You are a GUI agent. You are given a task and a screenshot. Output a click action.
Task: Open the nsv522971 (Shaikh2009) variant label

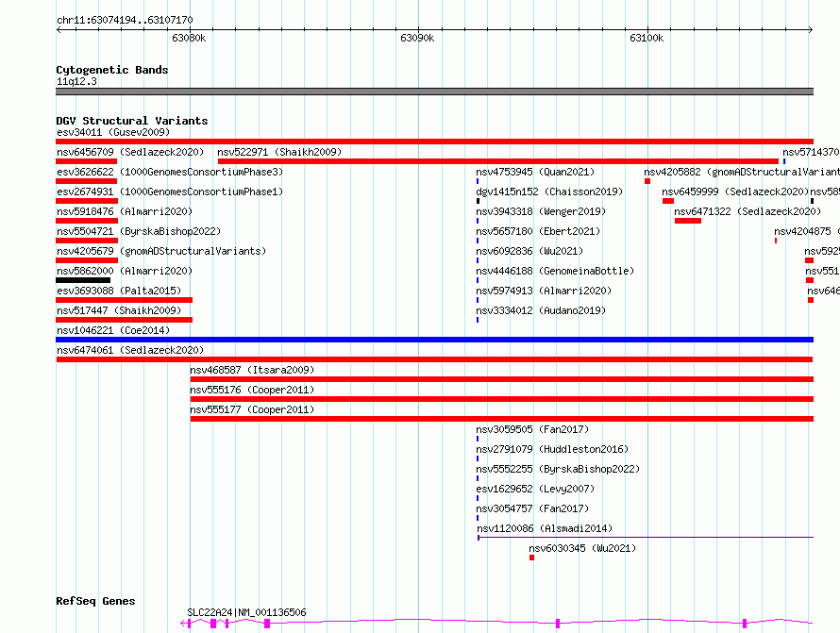pos(279,152)
